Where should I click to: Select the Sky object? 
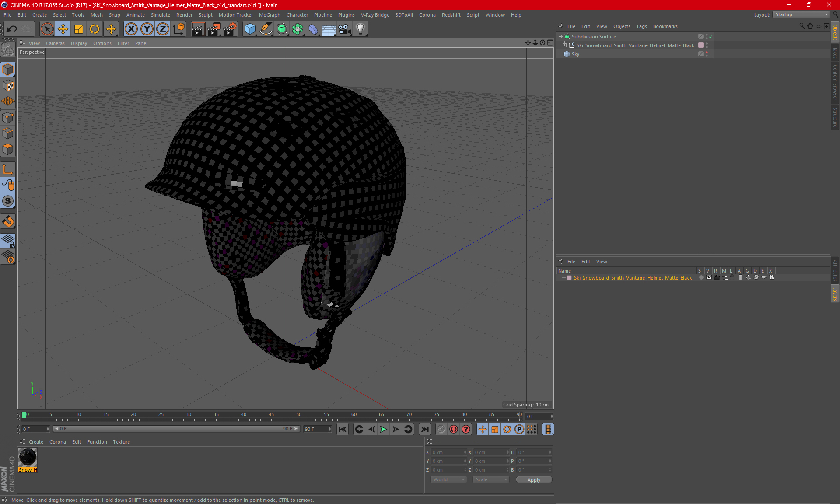(575, 54)
